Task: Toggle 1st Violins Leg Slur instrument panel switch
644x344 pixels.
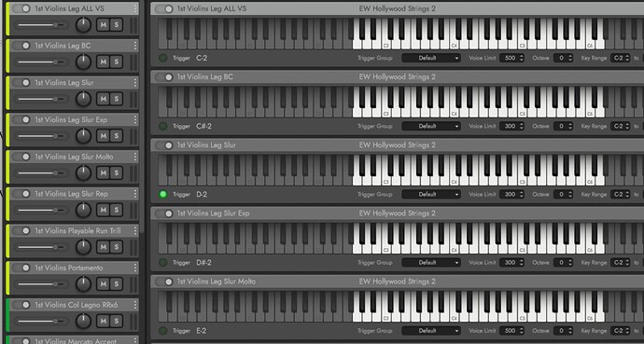Action: pyautogui.click(x=164, y=145)
